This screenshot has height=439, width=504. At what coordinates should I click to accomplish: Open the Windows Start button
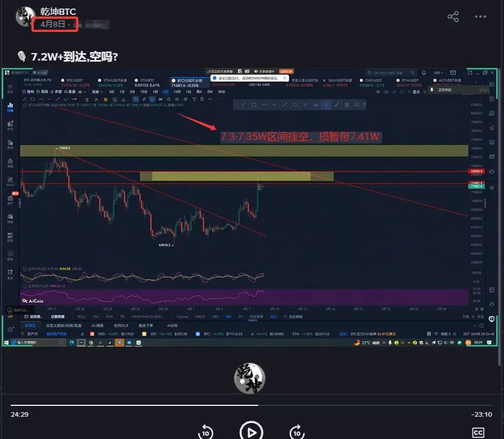(x=6, y=343)
